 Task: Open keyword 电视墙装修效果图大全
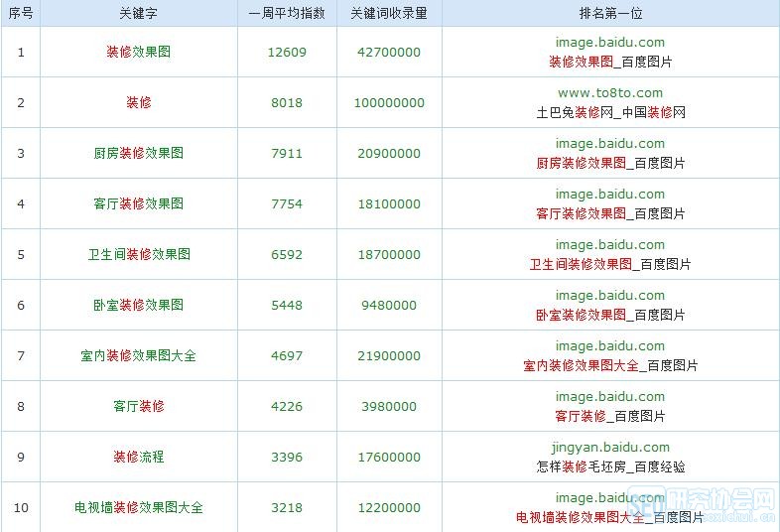click(x=139, y=507)
